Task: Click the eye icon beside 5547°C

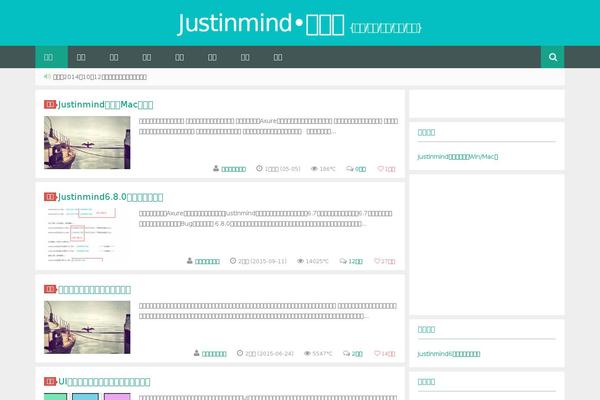Action: click(307, 353)
